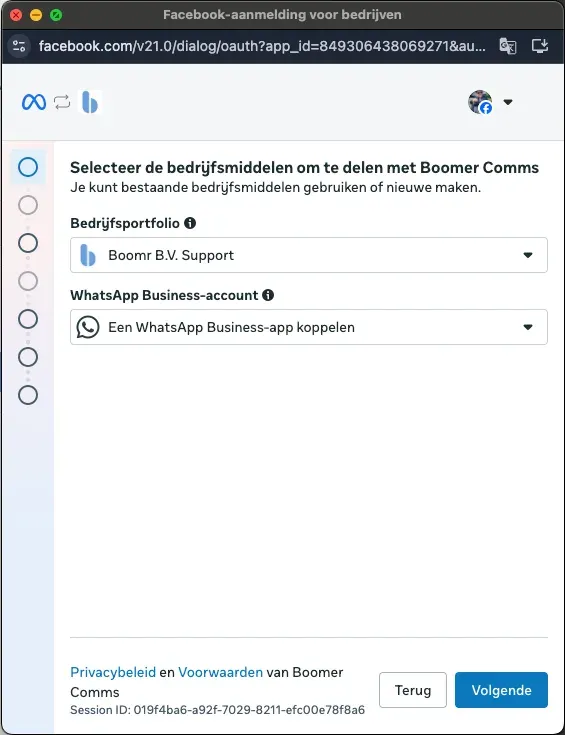The width and height of the screenshot is (565, 735).
Task: Click the install app icon in the address bar
Action: 540,46
